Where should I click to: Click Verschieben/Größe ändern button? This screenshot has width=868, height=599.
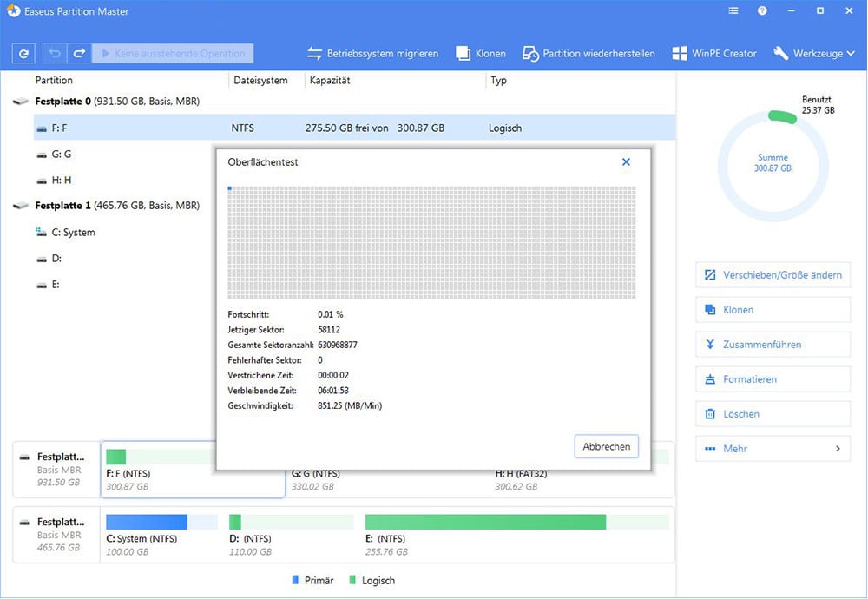(x=773, y=275)
